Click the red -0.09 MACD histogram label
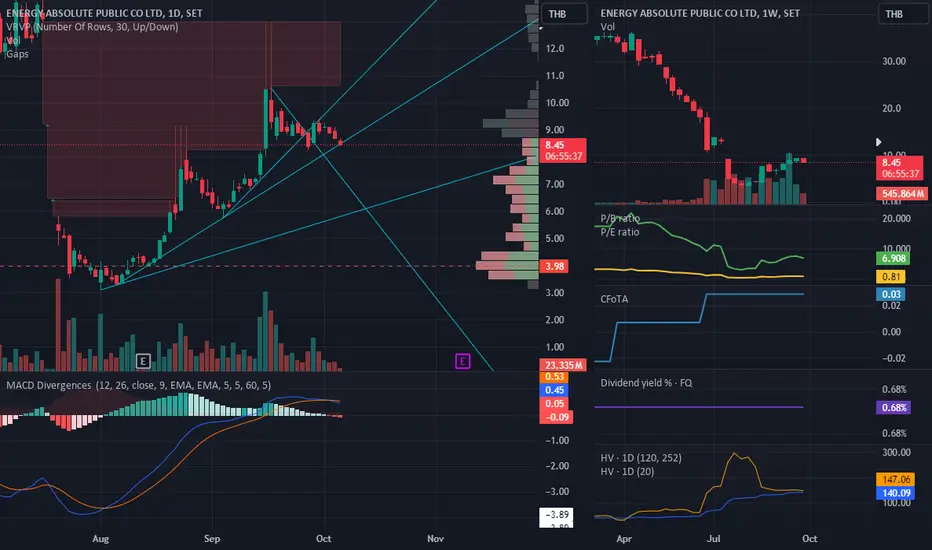932x550 pixels. (556, 417)
